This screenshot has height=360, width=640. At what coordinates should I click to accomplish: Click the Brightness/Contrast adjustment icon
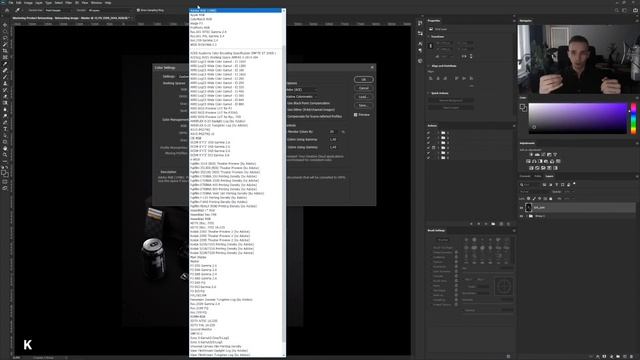[x=531, y=155]
